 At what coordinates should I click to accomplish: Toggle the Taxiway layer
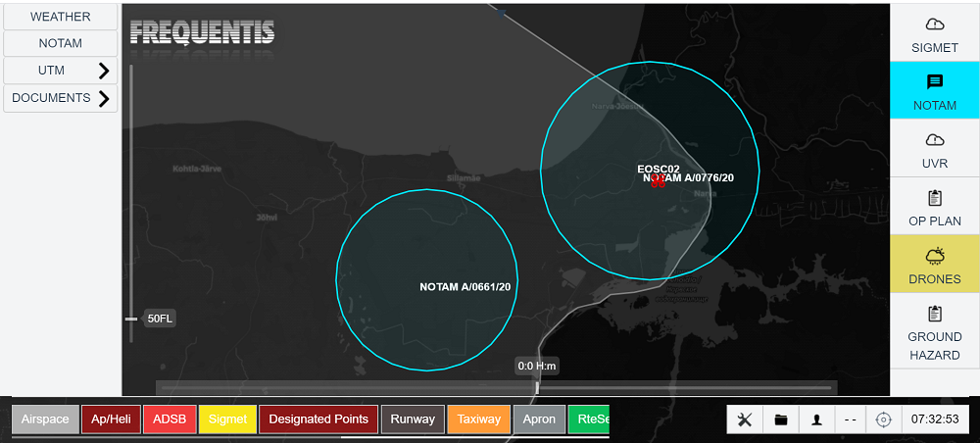coord(479,419)
